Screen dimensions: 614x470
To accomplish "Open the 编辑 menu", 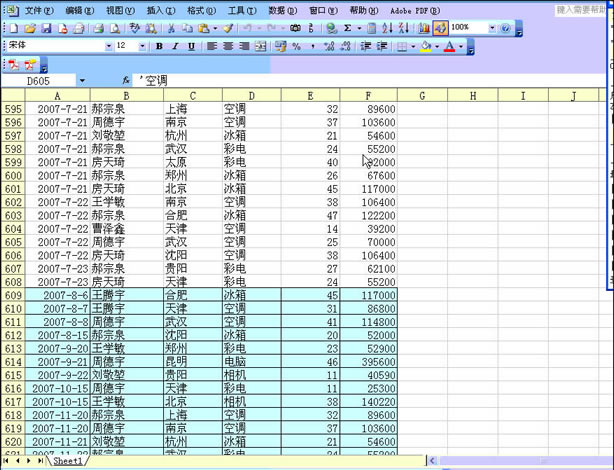I will point(80,11).
